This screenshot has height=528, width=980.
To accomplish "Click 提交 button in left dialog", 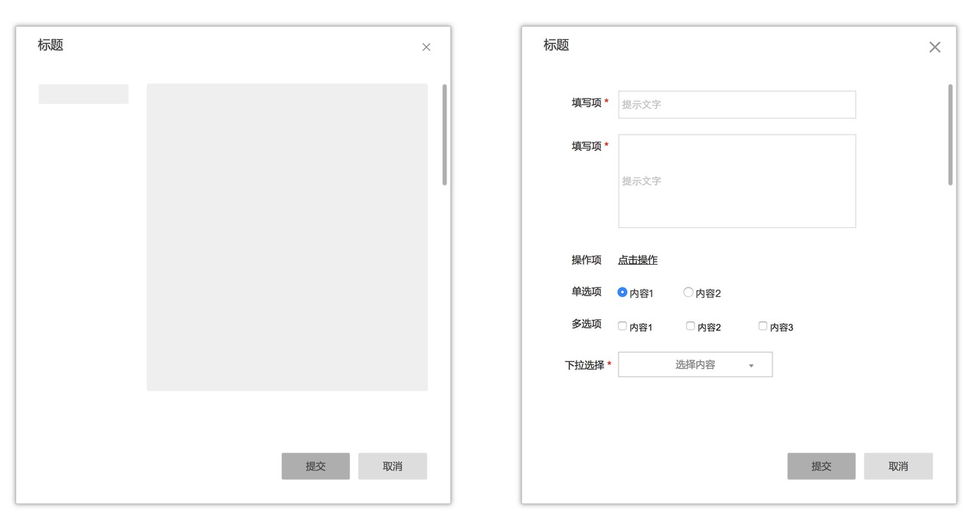I will [315, 466].
